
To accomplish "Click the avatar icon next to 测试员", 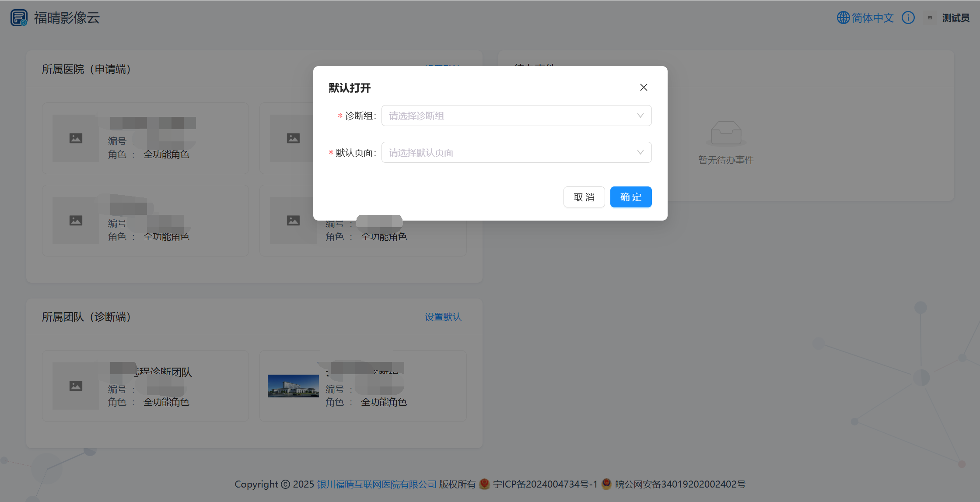I will (x=929, y=18).
